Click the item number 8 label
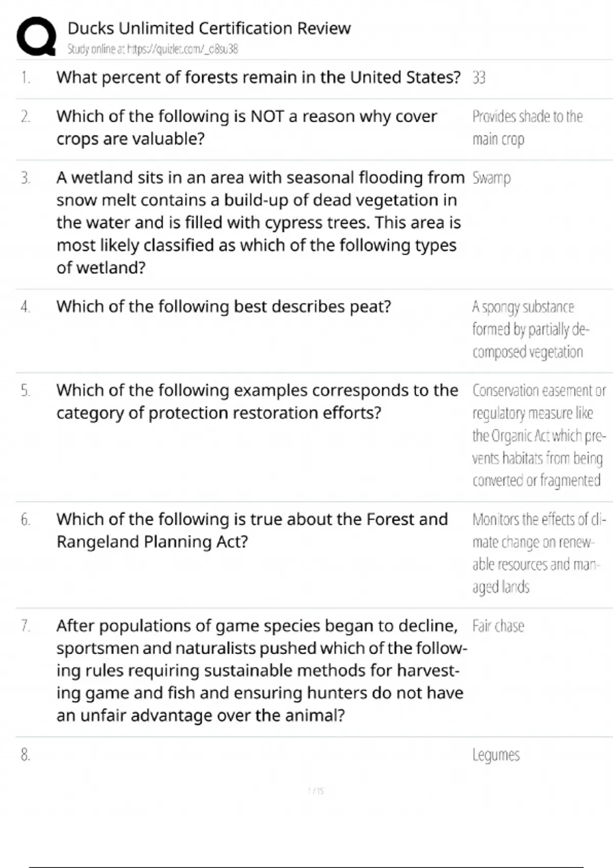This screenshot has width=613, height=868. point(26,755)
